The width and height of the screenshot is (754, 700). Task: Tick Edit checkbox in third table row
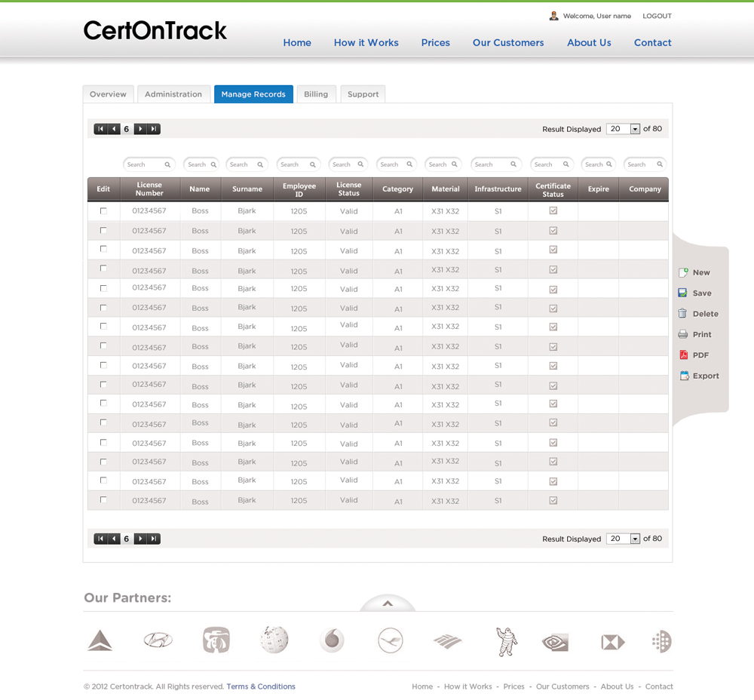[x=103, y=249]
